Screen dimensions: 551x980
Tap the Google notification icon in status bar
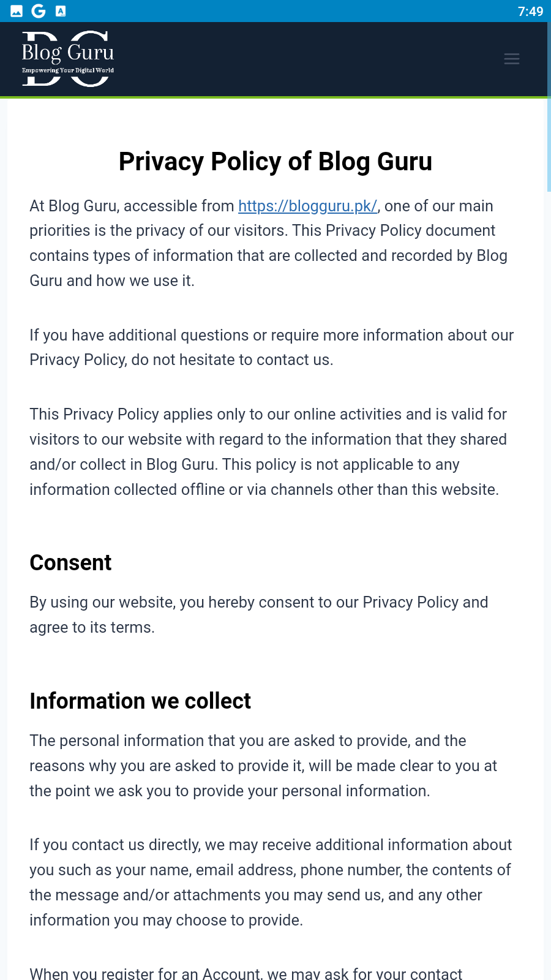point(39,11)
